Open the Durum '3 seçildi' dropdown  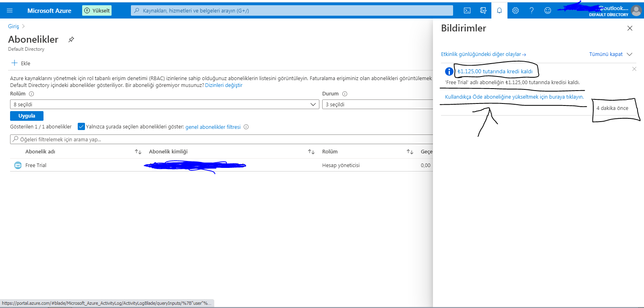click(378, 104)
